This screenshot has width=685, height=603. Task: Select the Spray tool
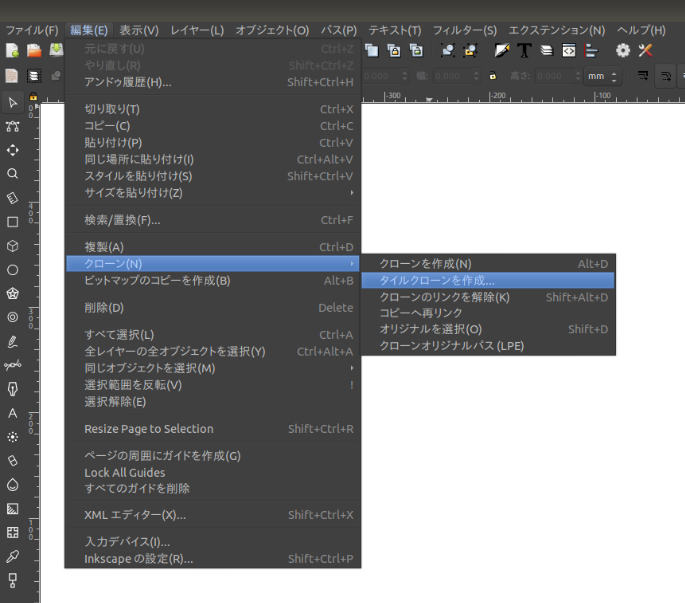[13, 437]
